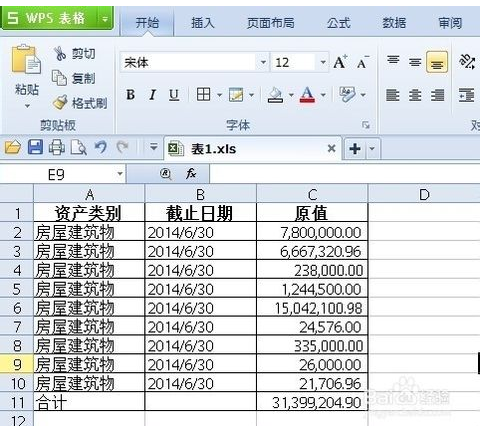Open the Name Box E9 dropdown arrow
Viewport: 480px width, 426px height.
[x=120, y=174]
